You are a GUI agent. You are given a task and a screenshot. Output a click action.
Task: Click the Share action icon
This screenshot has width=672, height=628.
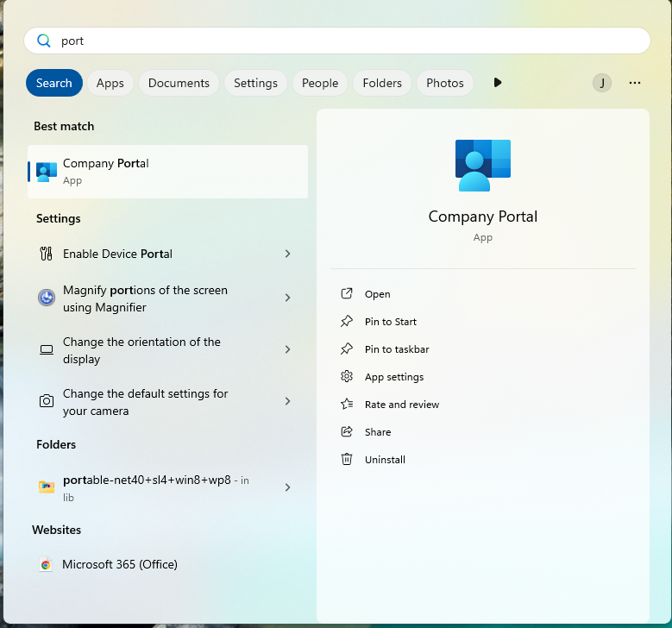(346, 431)
